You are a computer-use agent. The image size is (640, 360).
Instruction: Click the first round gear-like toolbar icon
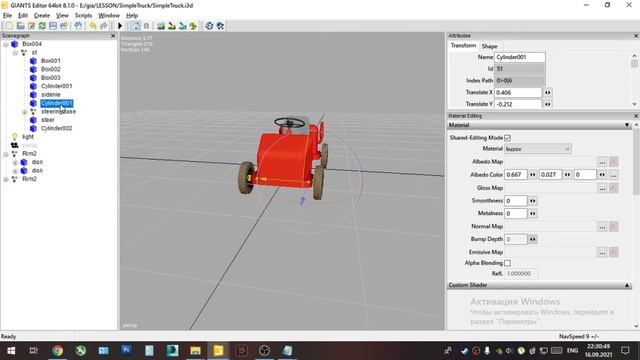pos(209,26)
